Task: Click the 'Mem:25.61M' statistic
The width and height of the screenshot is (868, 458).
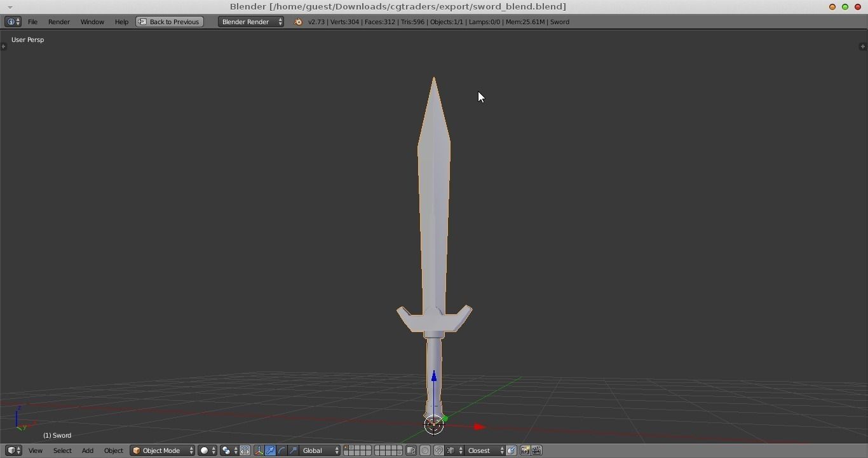Action: coord(526,22)
